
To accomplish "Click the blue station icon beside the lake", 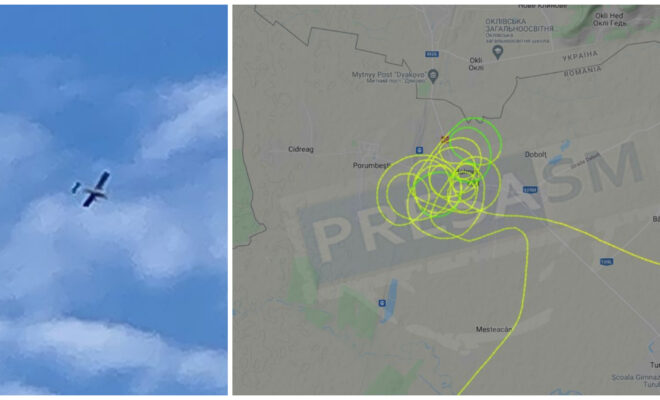I will pos(382,303).
